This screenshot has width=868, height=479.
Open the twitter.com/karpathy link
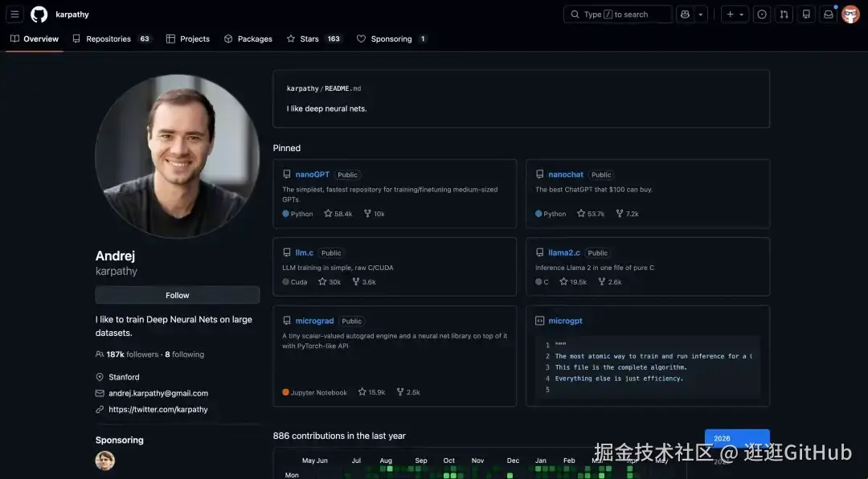tap(158, 409)
